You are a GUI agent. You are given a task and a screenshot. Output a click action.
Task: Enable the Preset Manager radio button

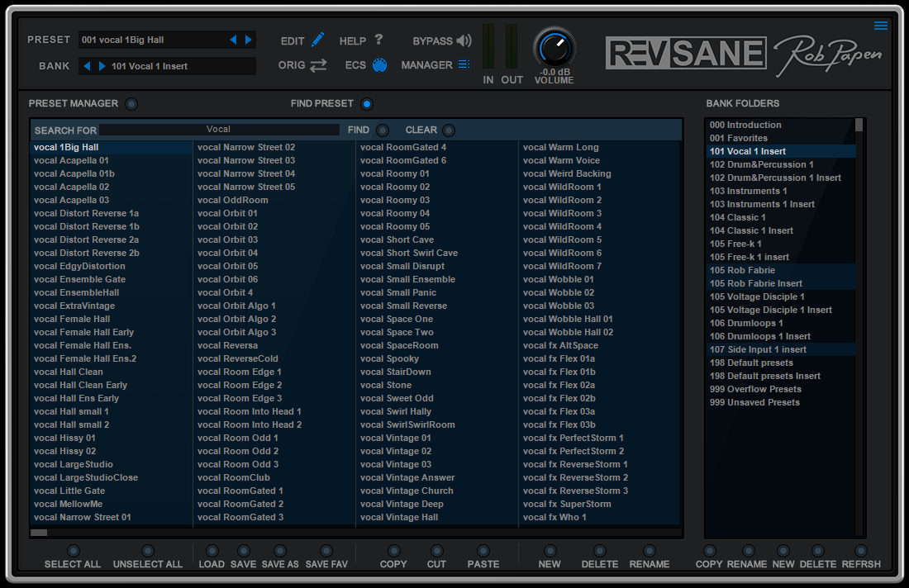pyautogui.click(x=131, y=104)
